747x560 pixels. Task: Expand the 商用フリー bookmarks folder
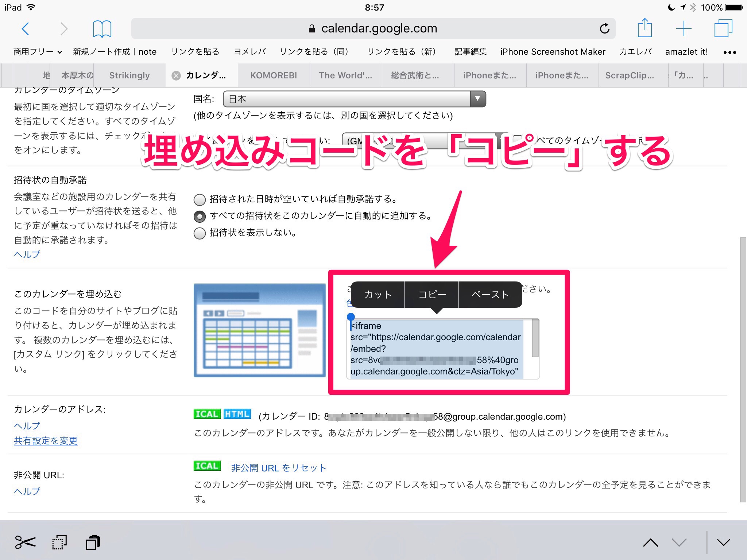[38, 52]
